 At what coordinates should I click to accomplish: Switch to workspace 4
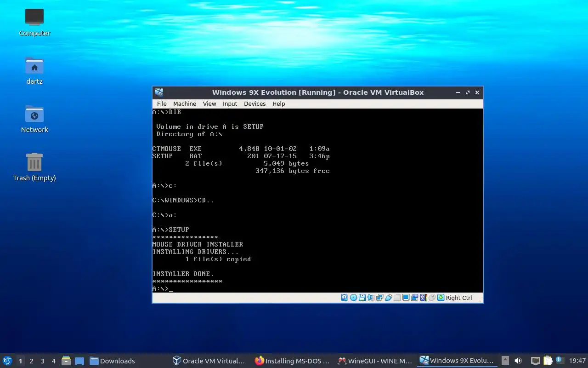(53, 361)
